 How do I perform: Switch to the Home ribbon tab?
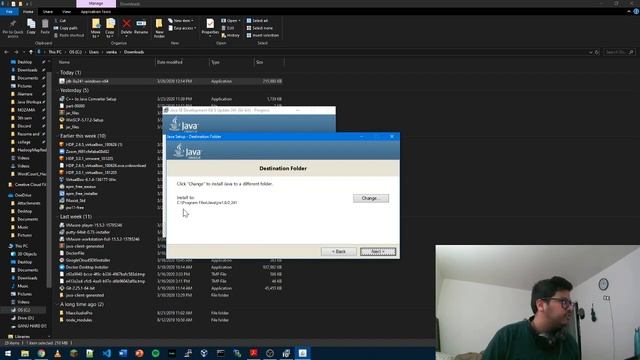(28, 12)
